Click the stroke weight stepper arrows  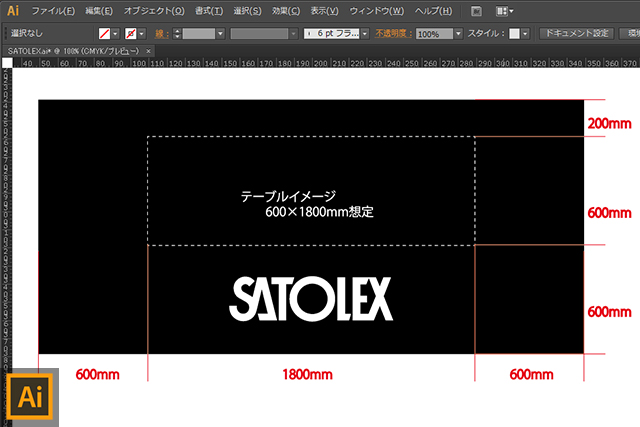click(x=177, y=33)
